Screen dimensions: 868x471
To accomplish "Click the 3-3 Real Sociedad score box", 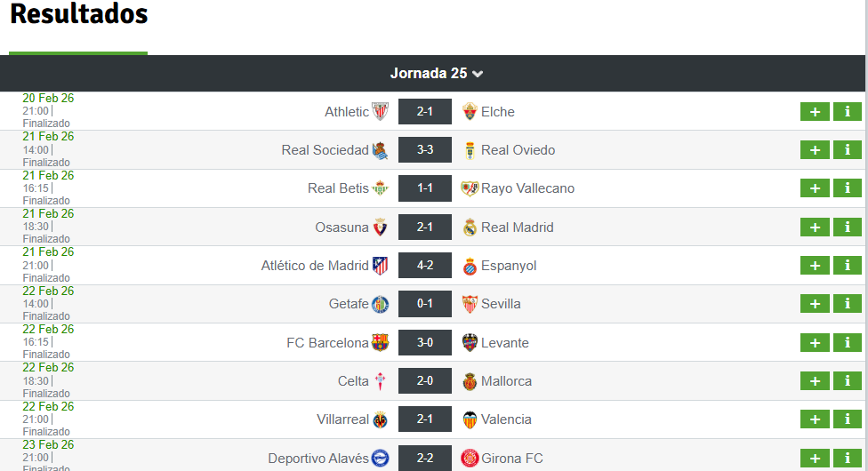I will click(x=425, y=150).
